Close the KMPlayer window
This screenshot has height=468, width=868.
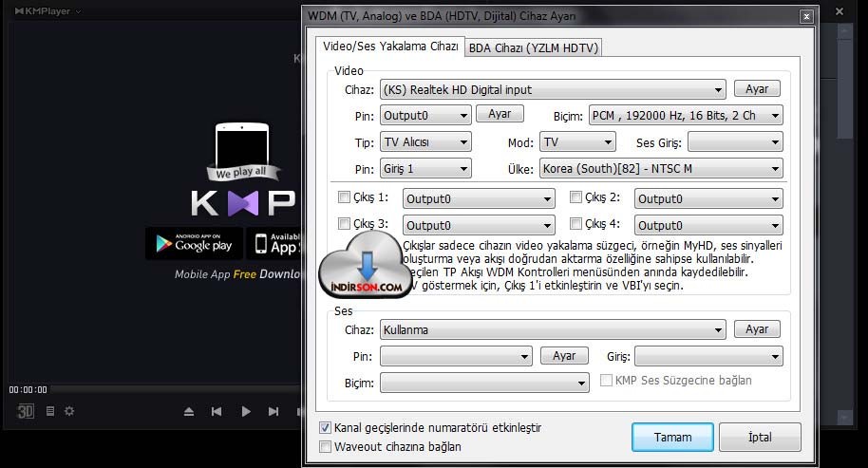840,11
